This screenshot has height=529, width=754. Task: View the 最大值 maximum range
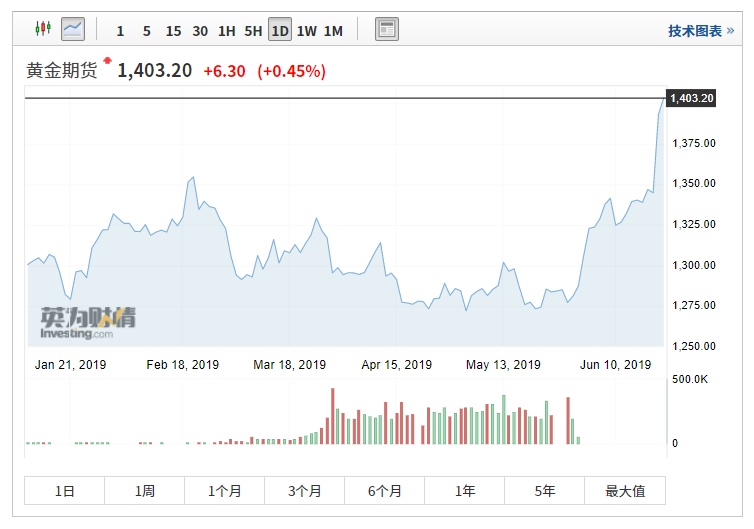click(x=625, y=491)
